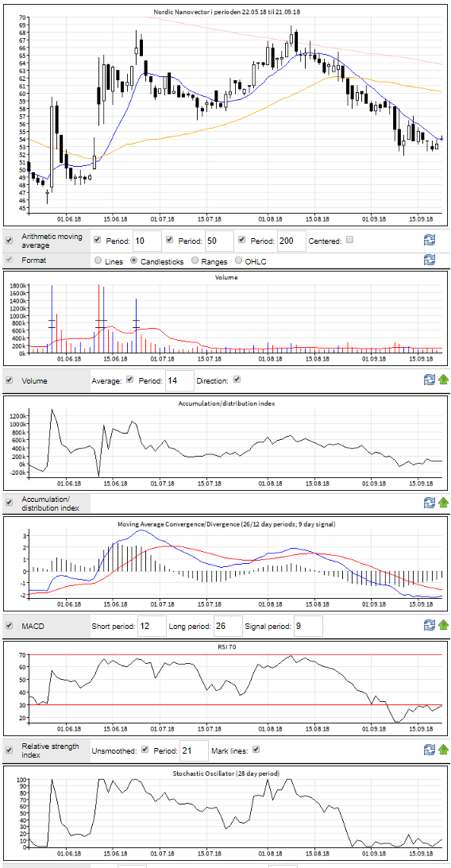Screen dimensions: 451x868
Task: Refresh the Arithmetic moving average settings
Action: 429,240
